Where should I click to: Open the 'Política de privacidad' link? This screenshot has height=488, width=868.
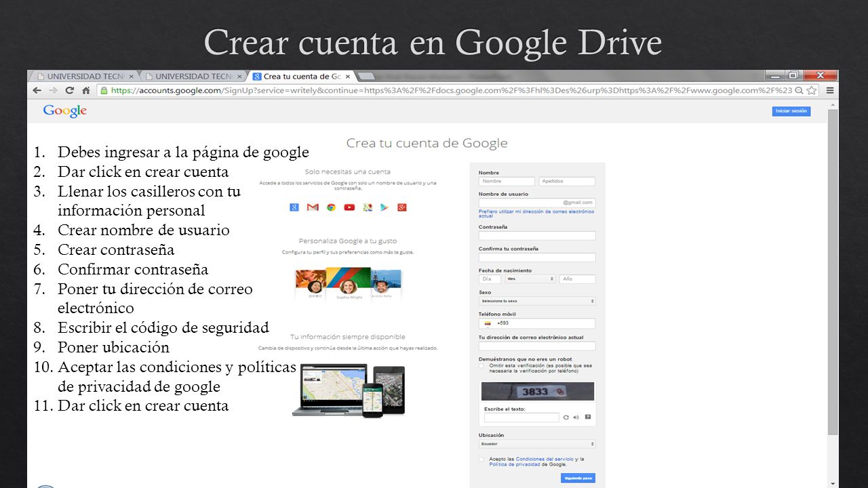[515, 464]
